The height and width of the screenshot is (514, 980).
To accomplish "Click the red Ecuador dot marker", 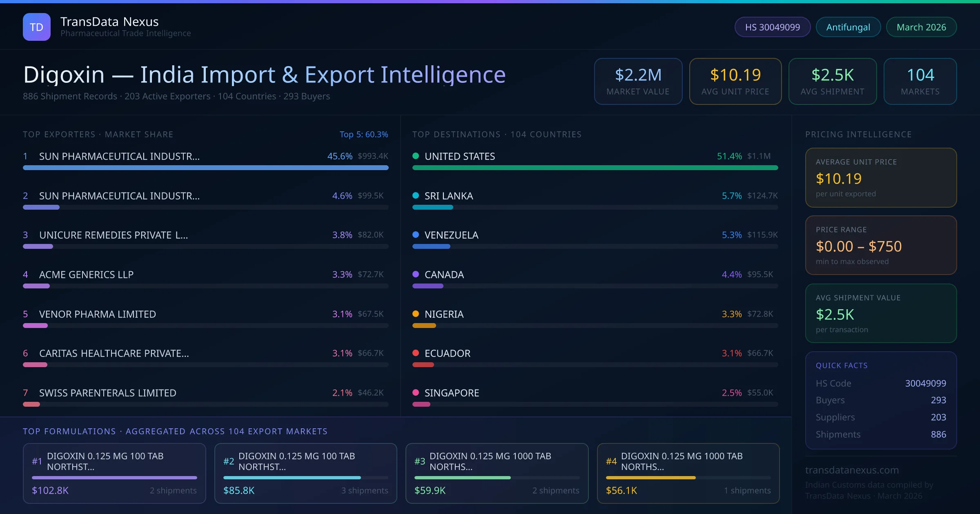I will click(416, 353).
